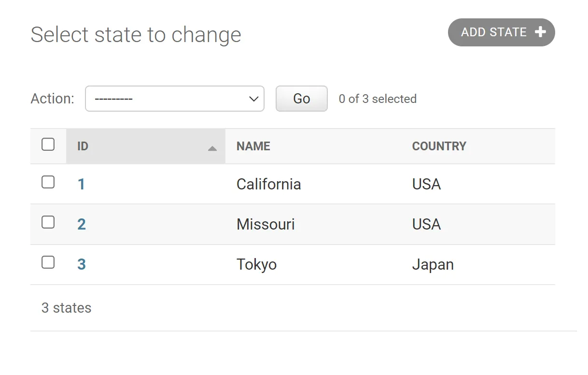Image resolution: width=588 pixels, height=375 pixels.
Task: Open the state record with ID 2
Action: click(82, 224)
